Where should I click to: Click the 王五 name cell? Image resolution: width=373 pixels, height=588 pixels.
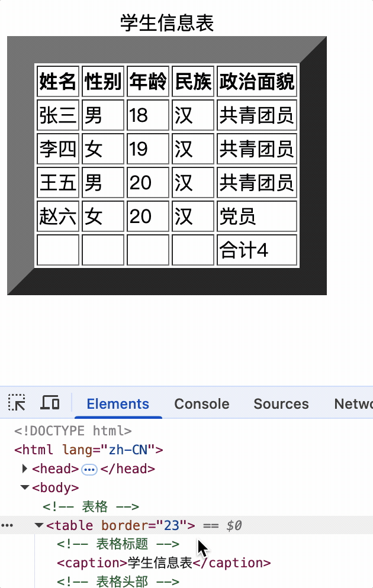(58, 183)
